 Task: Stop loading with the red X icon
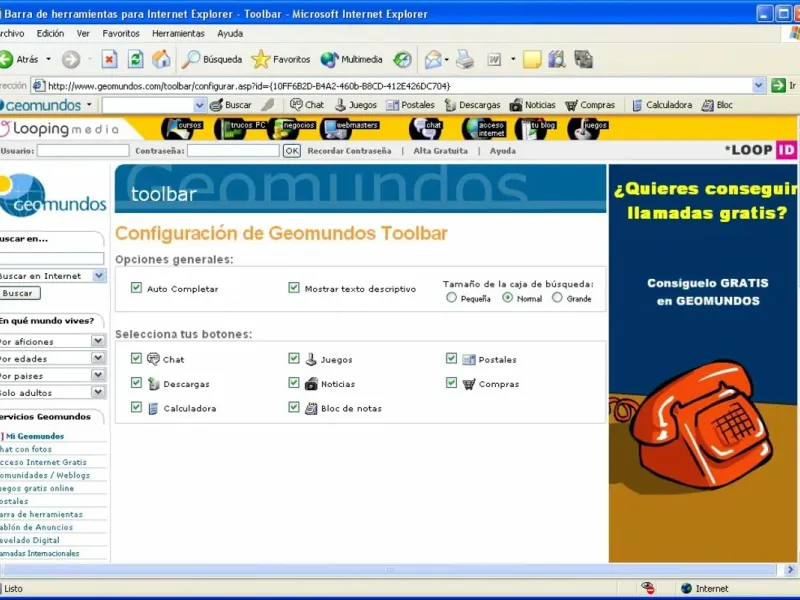point(109,60)
